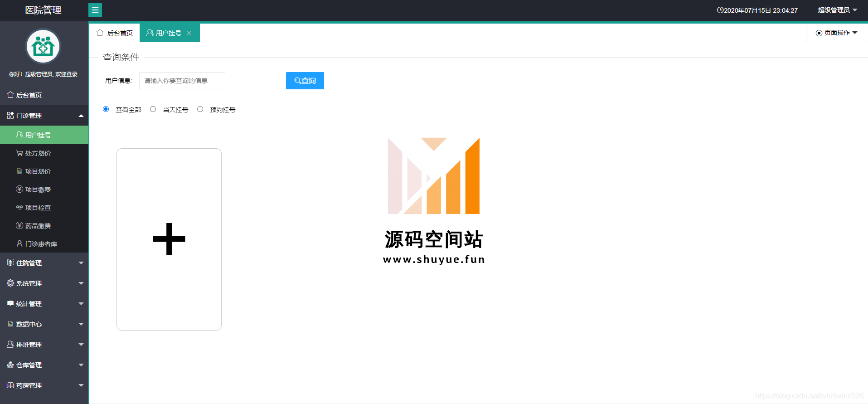Click the 查询条件 heading text
Image resolution: width=868 pixels, height=404 pixels.
pos(121,57)
